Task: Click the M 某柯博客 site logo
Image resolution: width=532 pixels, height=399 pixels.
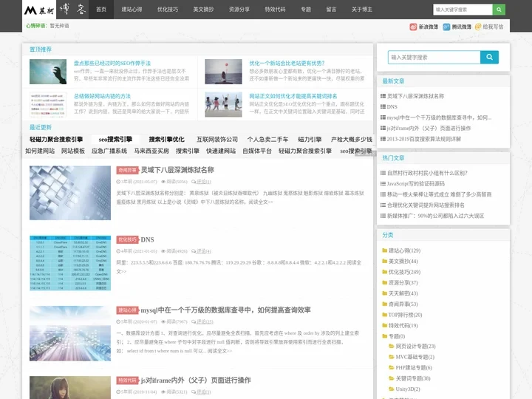Action: (x=55, y=10)
